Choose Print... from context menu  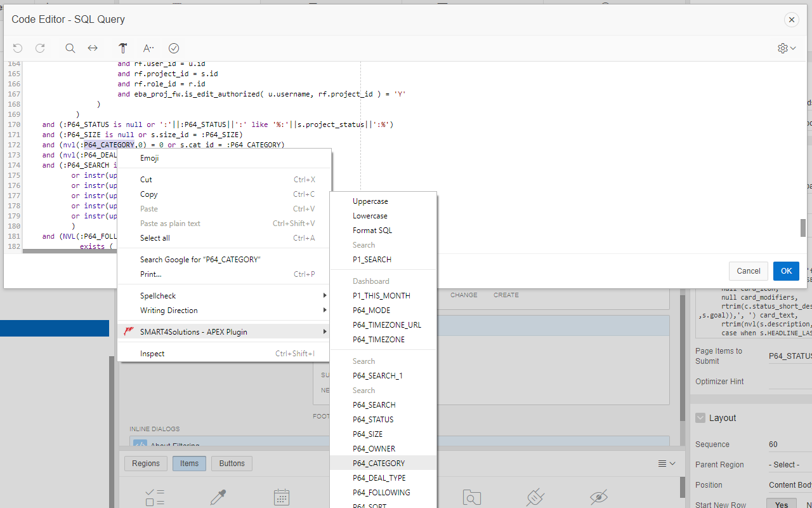tap(223, 274)
